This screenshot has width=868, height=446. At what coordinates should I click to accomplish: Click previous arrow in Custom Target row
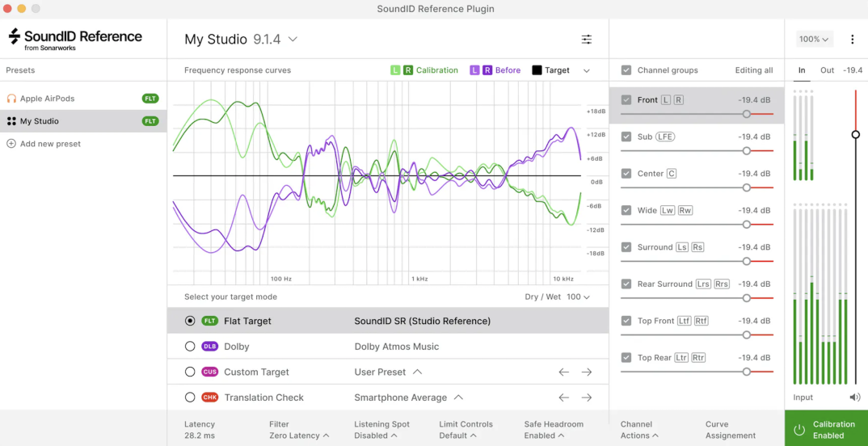pos(563,372)
